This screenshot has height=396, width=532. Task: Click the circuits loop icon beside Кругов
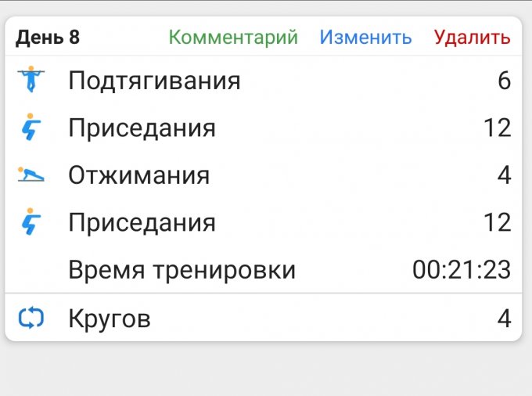pos(31,319)
